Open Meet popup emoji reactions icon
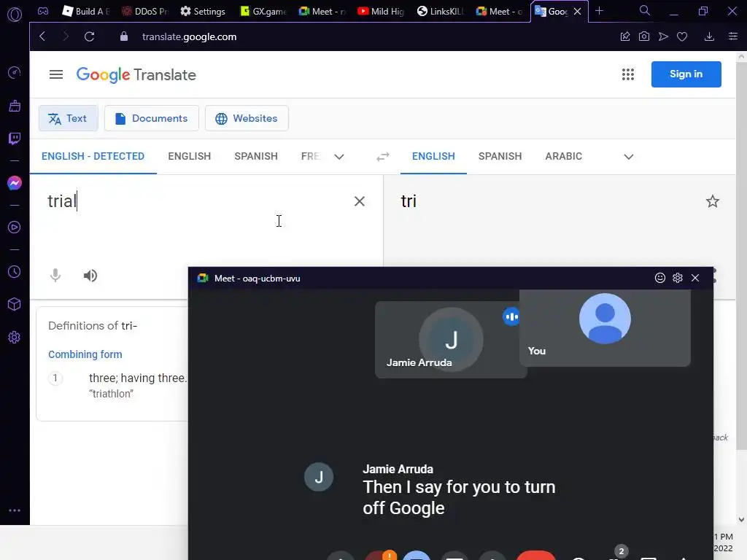 (x=659, y=278)
